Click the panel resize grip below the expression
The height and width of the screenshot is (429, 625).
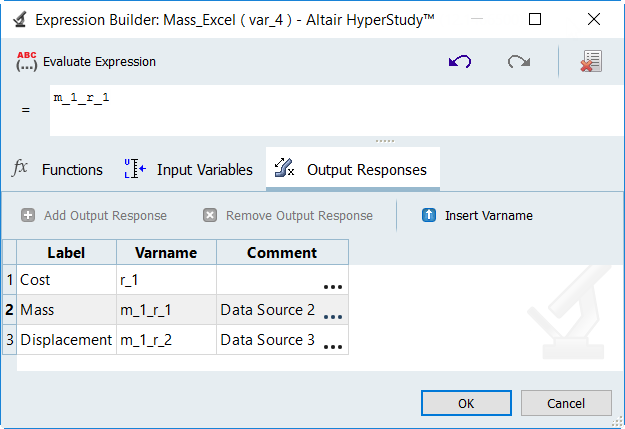385,141
